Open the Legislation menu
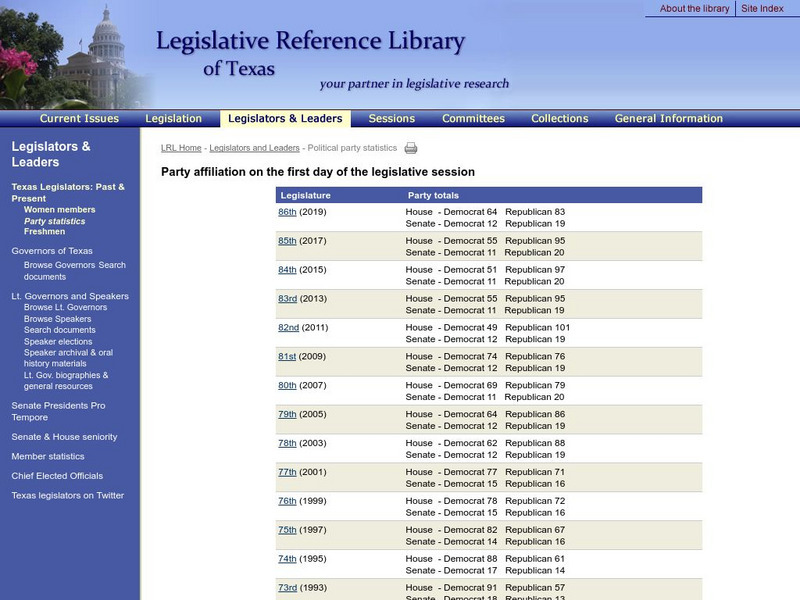This screenshot has height=600, width=800. (173, 118)
